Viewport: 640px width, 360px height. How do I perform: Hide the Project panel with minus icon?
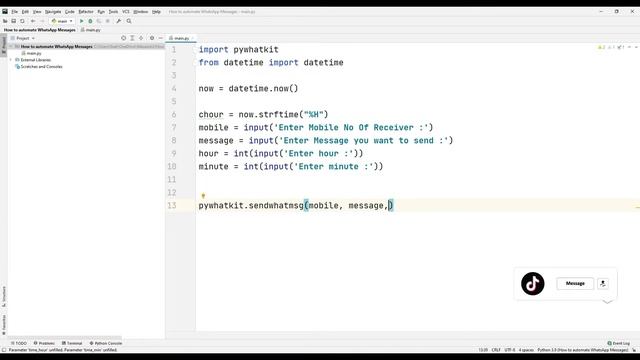click(160, 38)
